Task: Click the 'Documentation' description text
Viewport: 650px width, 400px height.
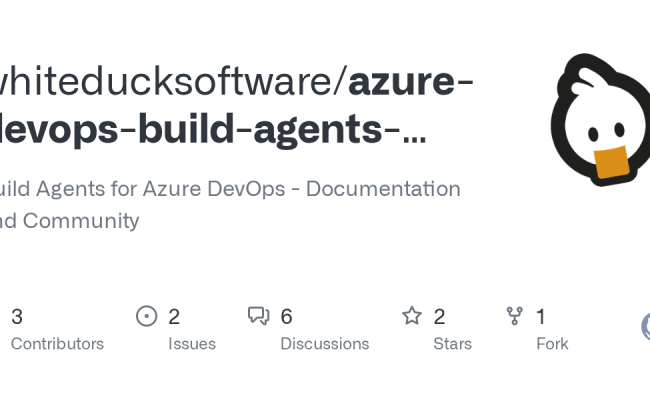Action: point(383,189)
